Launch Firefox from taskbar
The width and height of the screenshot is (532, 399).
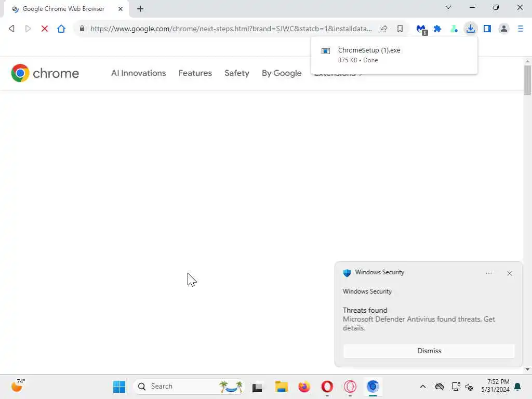pos(304,387)
